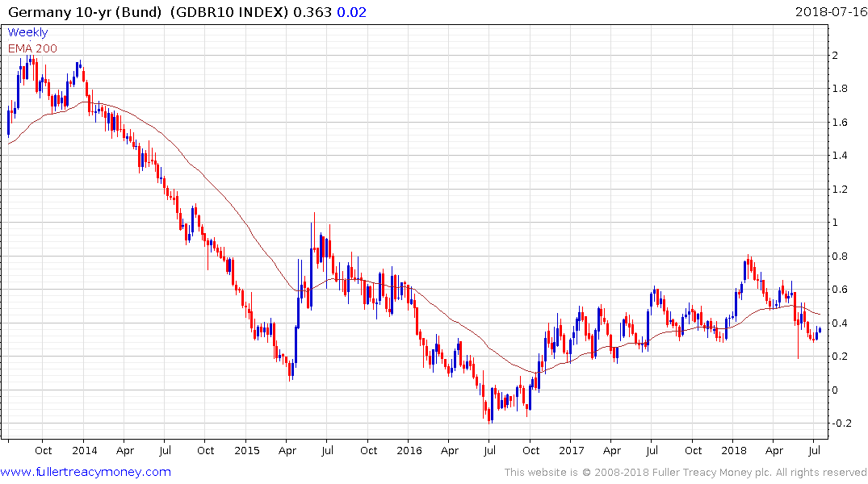The width and height of the screenshot is (868, 484).
Task: Click the chart date 2018-07-16
Action: 829,12
